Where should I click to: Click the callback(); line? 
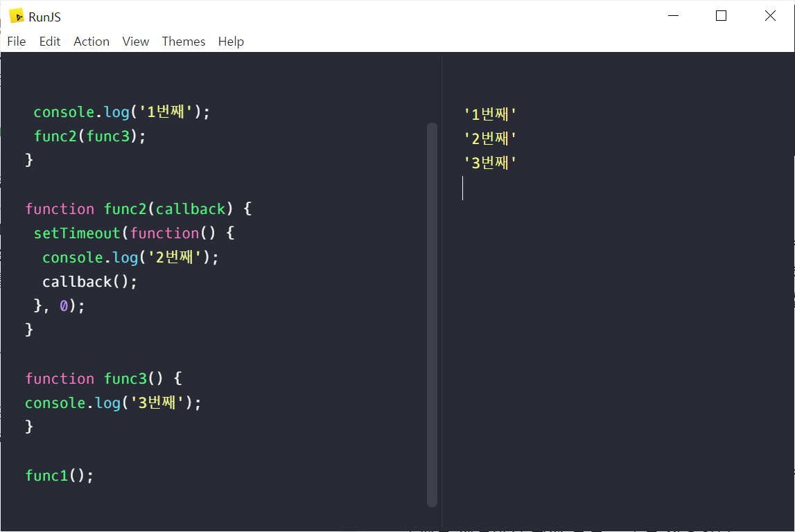point(89,282)
